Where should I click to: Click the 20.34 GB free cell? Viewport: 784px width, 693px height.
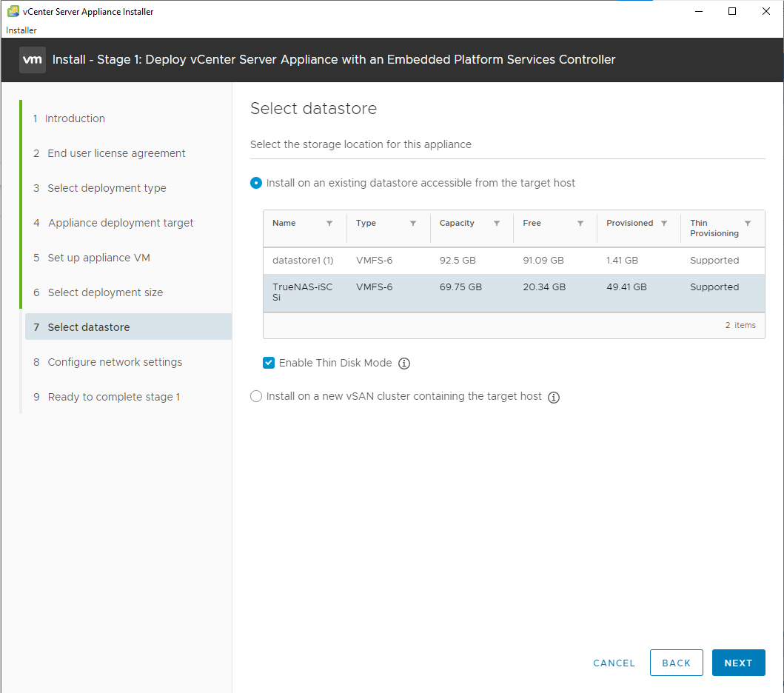pyautogui.click(x=544, y=287)
